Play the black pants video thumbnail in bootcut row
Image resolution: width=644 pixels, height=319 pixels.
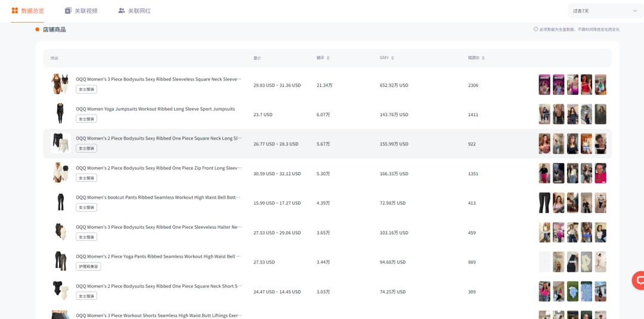click(544, 203)
